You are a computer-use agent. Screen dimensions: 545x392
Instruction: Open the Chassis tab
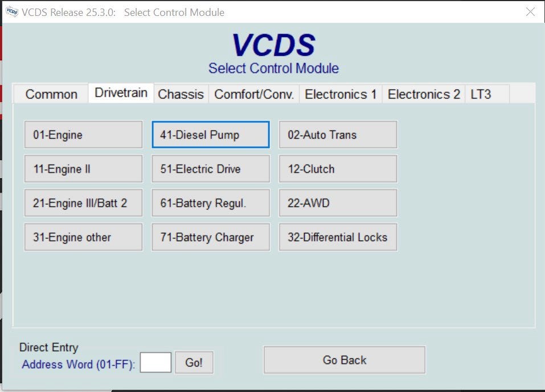181,94
